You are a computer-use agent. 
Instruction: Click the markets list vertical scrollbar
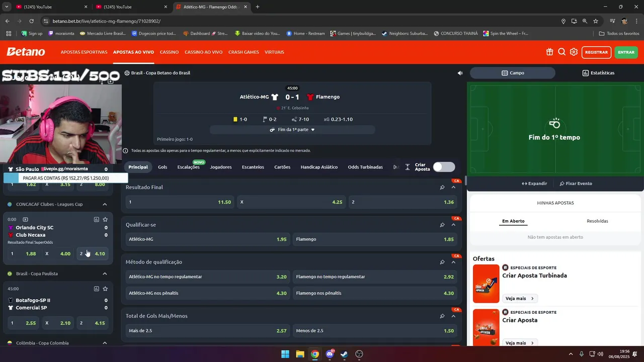point(466,180)
